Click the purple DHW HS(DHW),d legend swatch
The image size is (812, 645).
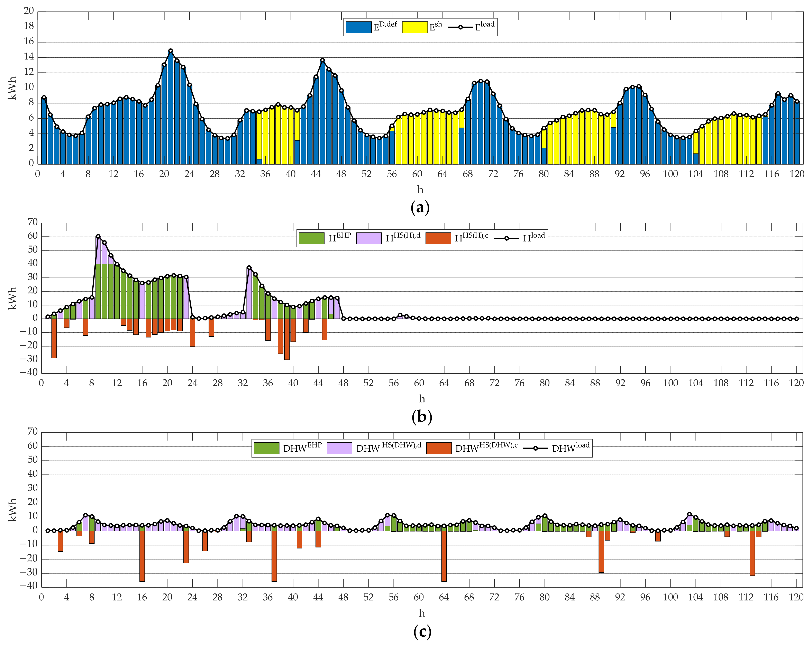pos(339,448)
